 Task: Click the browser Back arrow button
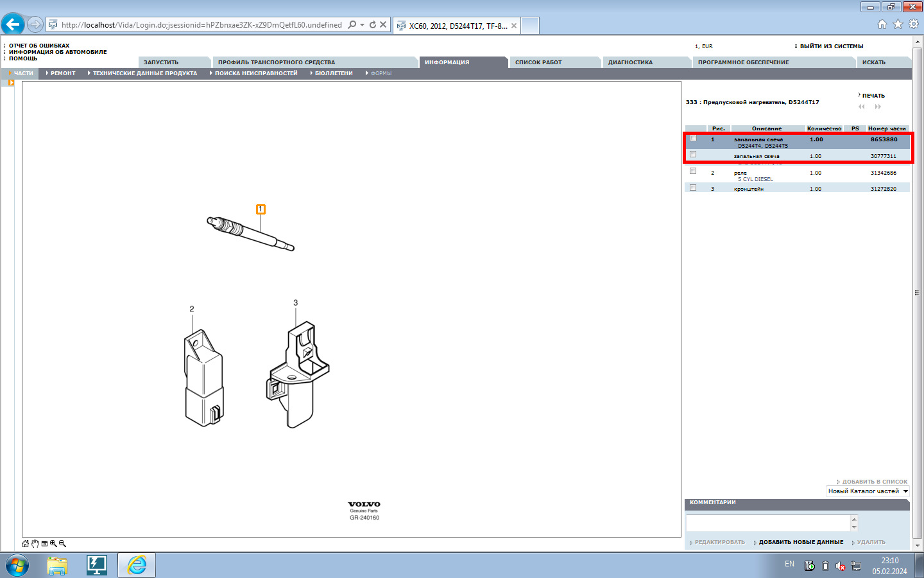pos(13,24)
